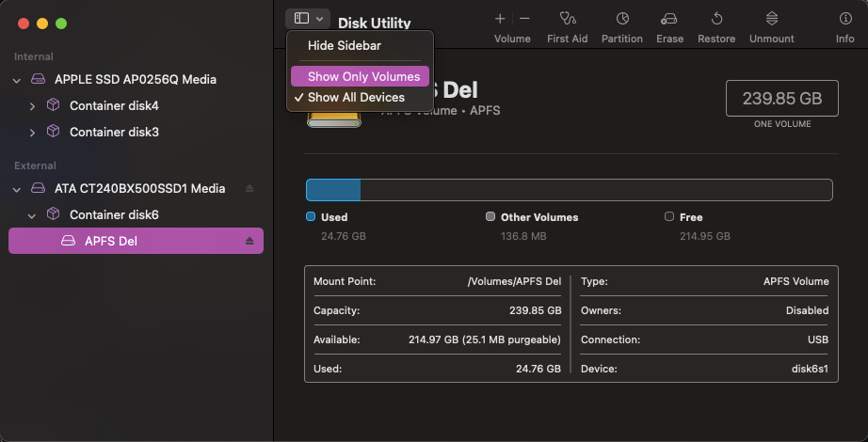Choose Show Only Volumes option
Viewport: 868px width, 442px height.
point(362,76)
